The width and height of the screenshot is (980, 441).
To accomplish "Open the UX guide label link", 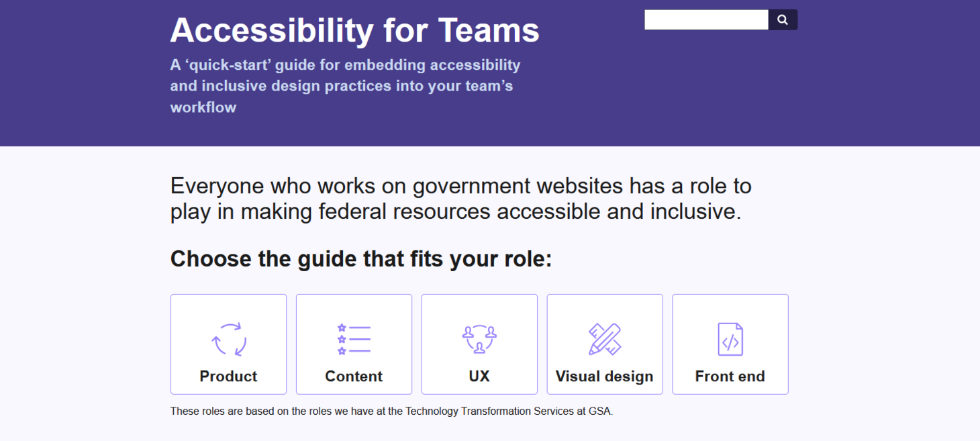I will (479, 377).
